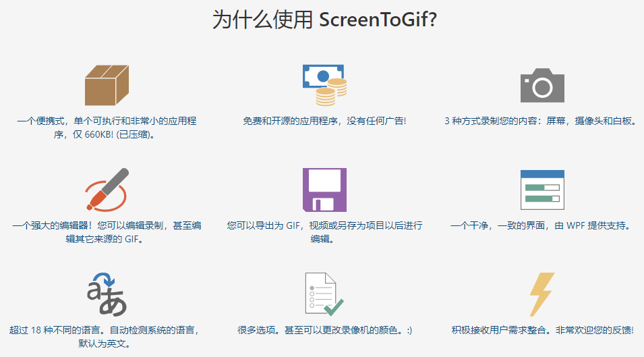Click text 很多选项 about recorder color
The width and height of the screenshot is (644, 357).
click(324, 330)
